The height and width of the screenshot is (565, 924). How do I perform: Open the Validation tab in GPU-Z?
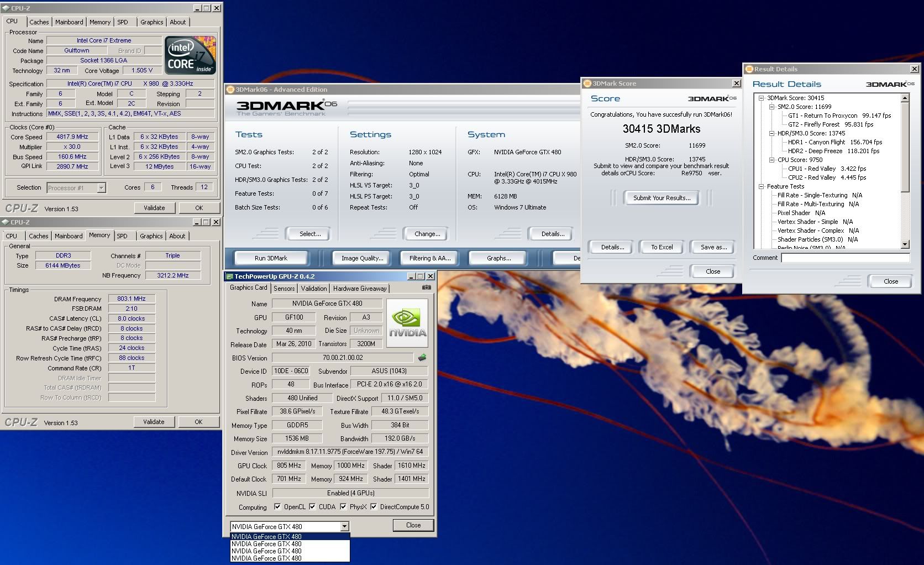point(314,289)
